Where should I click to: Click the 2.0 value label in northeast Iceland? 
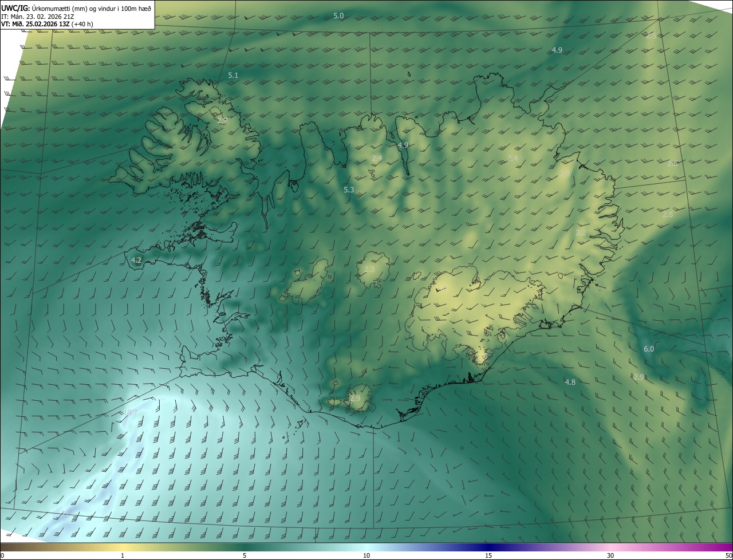[565, 174]
